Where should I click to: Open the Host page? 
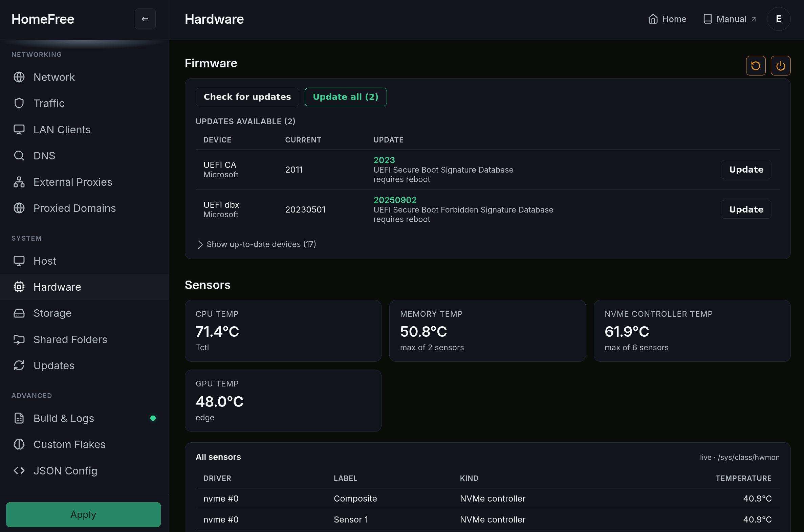[84, 261]
